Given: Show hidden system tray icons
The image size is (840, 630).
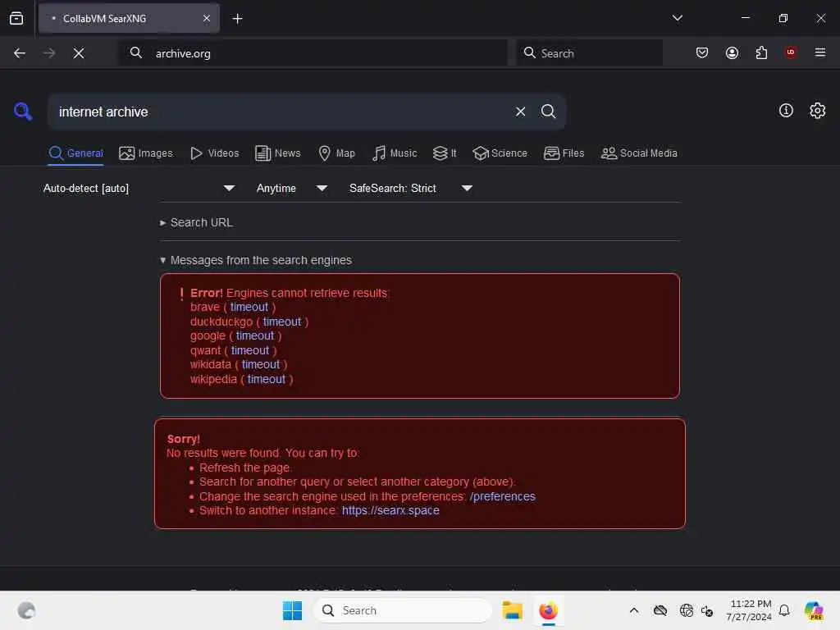Looking at the screenshot, I should 634,610.
